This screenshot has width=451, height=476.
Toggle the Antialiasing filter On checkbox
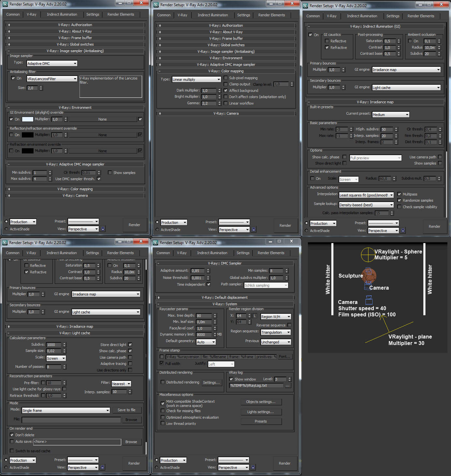[x=13, y=78]
